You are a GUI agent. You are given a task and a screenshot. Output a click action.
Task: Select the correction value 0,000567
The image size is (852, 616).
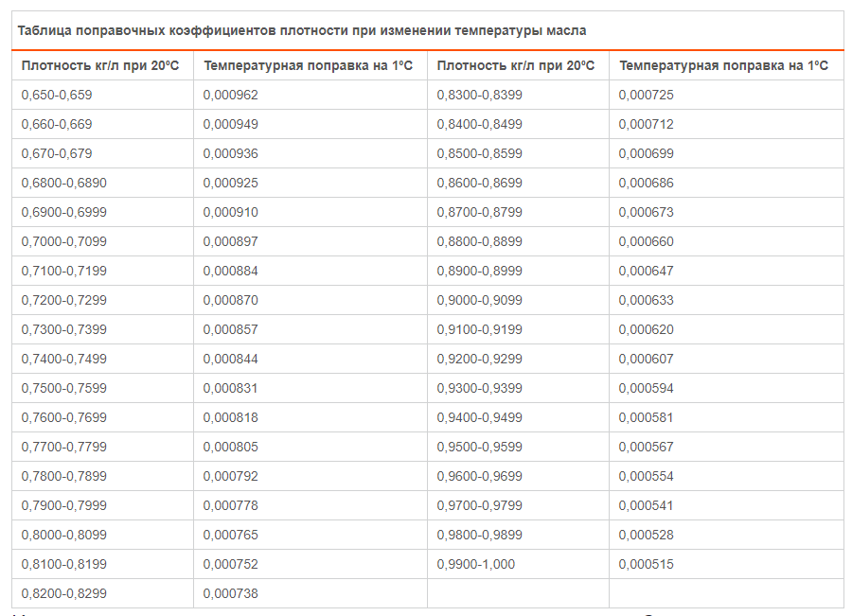(x=646, y=447)
